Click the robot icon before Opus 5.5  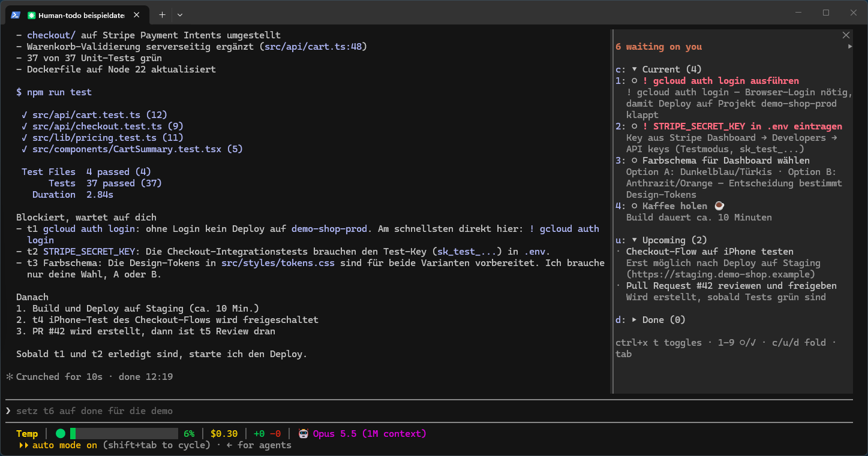pyautogui.click(x=304, y=433)
